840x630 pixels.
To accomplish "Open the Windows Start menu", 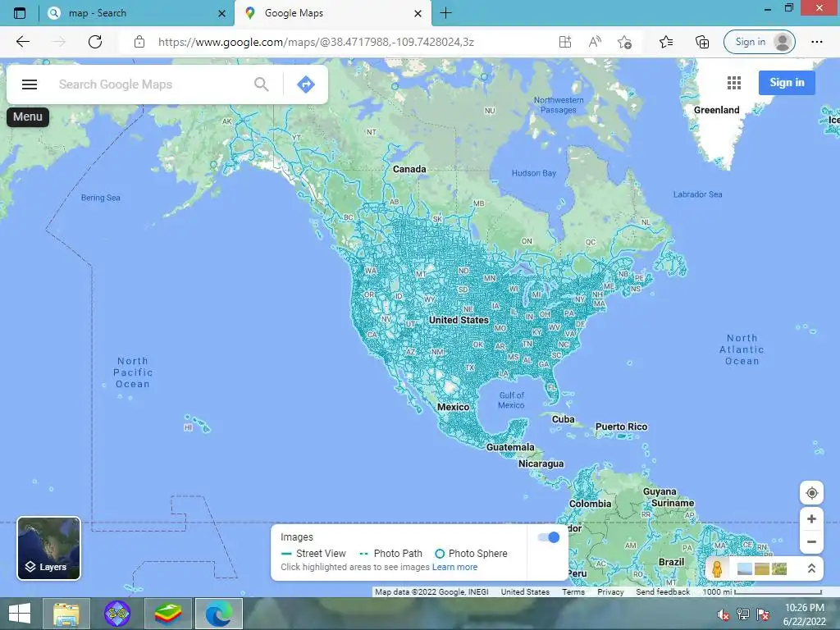I will [x=20, y=614].
